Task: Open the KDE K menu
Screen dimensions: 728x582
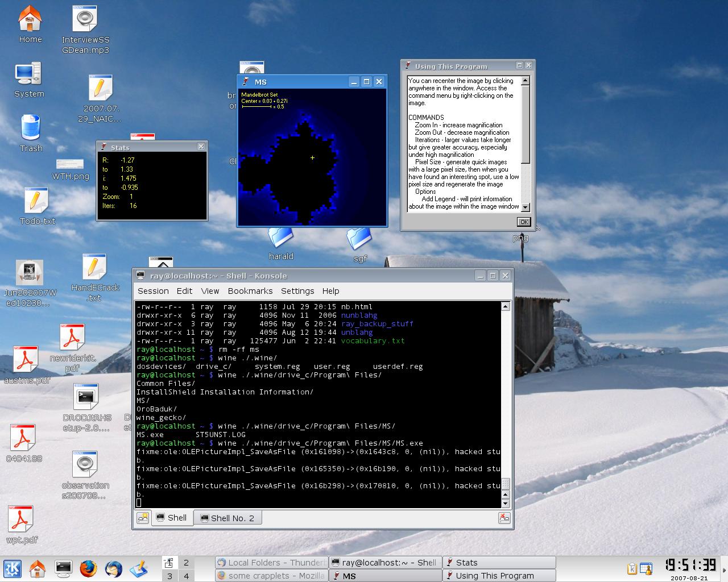Action: (13, 568)
